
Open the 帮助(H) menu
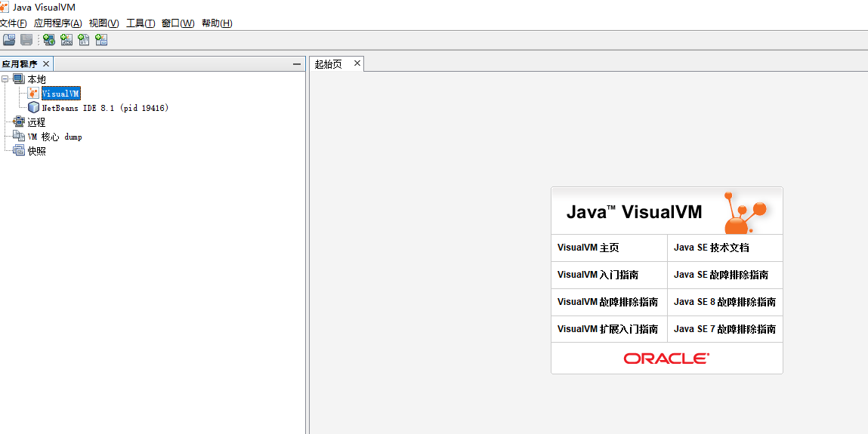[217, 23]
